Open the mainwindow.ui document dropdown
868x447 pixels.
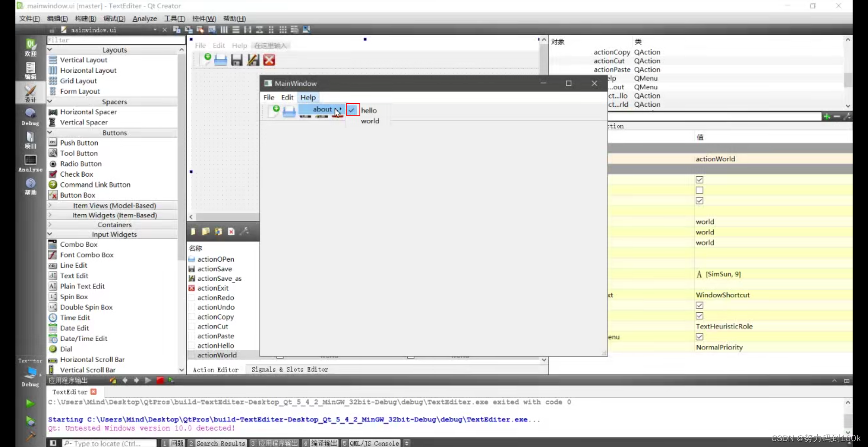tap(154, 29)
